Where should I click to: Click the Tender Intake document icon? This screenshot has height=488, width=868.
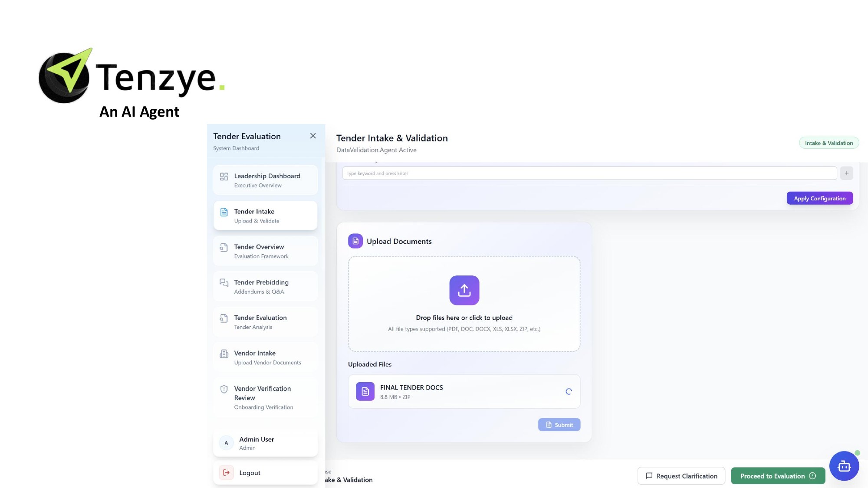point(224,212)
